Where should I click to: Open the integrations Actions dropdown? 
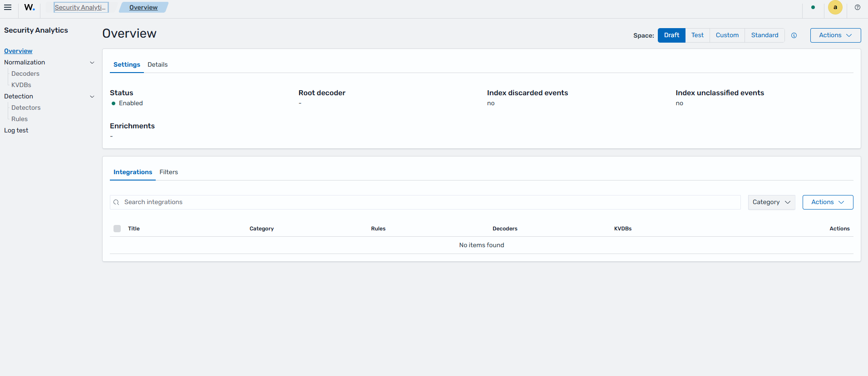pos(828,202)
